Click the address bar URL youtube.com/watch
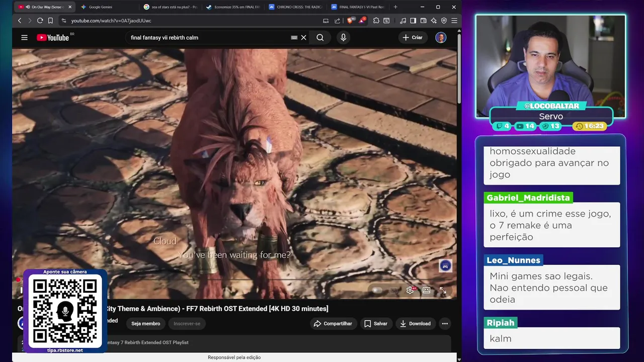Viewport: 644px width, 362px height. [111, 21]
